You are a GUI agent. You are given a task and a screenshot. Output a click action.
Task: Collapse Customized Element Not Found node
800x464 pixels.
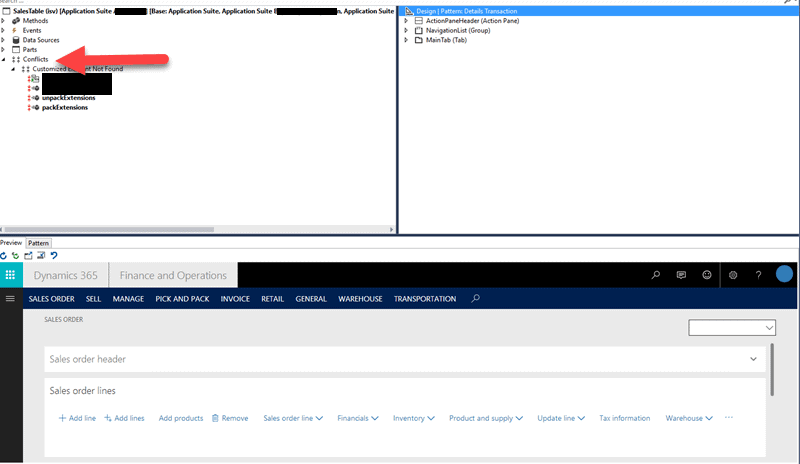coord(13,69)
